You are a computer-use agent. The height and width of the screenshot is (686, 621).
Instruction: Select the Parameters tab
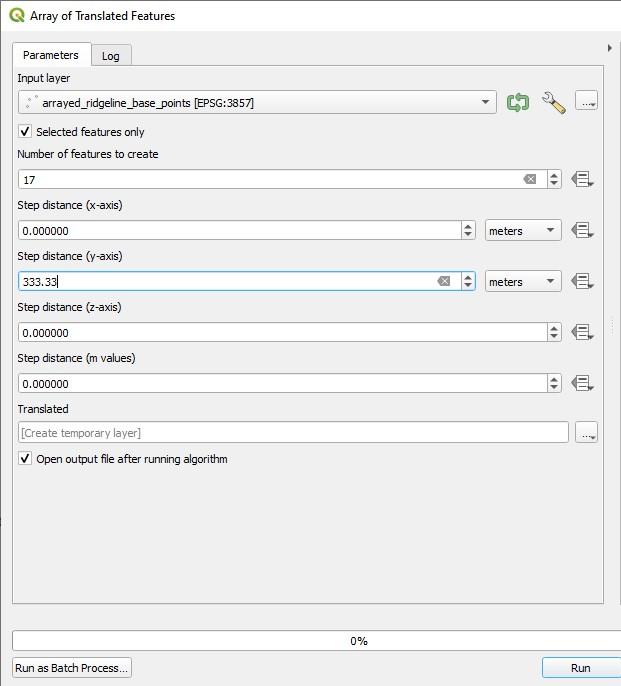[51, 55]
